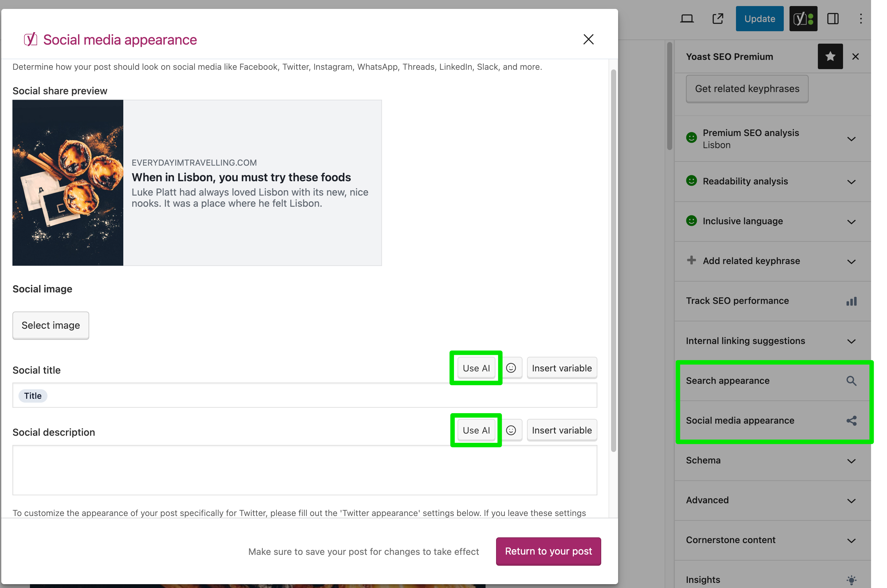Expand the Cornerstone content section
Image resolution: width=887 pixels, height=588 pixels.
point(851,540)
